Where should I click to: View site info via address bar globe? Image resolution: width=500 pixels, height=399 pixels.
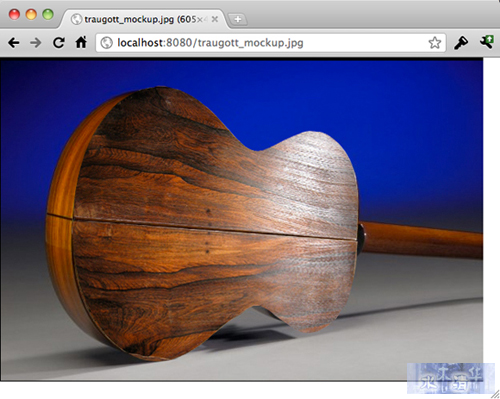pyautogui.click(x=107, y=43)
